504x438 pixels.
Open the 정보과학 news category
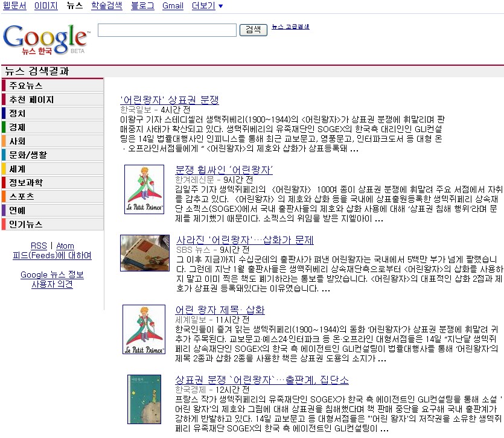click(x=53, y=183)
